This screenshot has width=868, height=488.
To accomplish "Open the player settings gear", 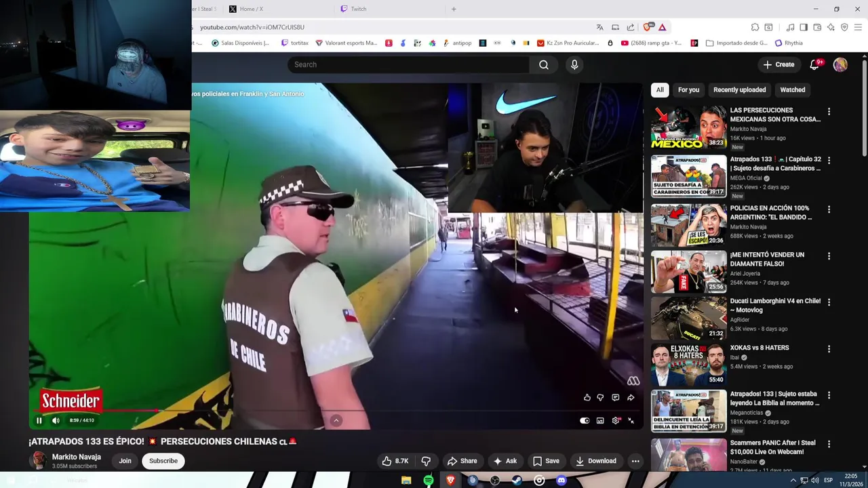I will [x=616, y=420].
